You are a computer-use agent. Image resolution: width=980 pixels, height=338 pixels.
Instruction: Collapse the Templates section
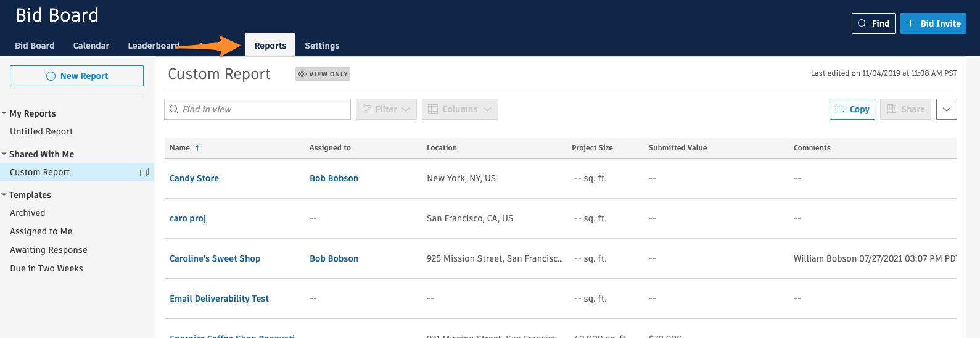4,195
